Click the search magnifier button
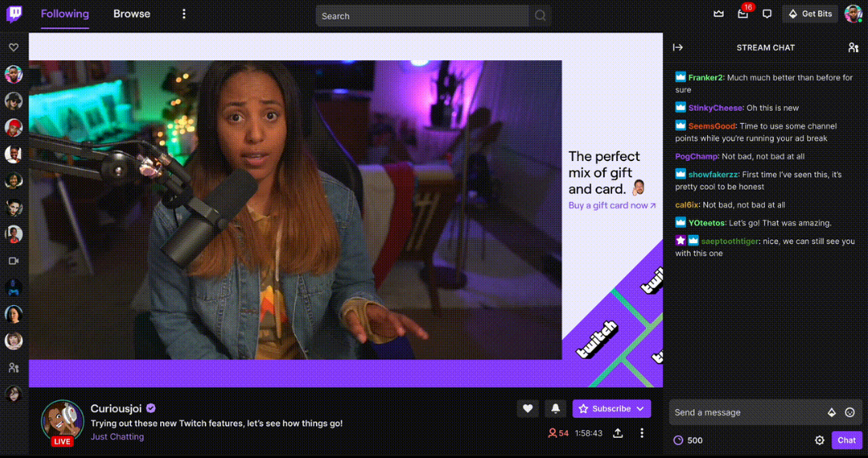This screenshot has width=868, height=458. pos(540,16)
